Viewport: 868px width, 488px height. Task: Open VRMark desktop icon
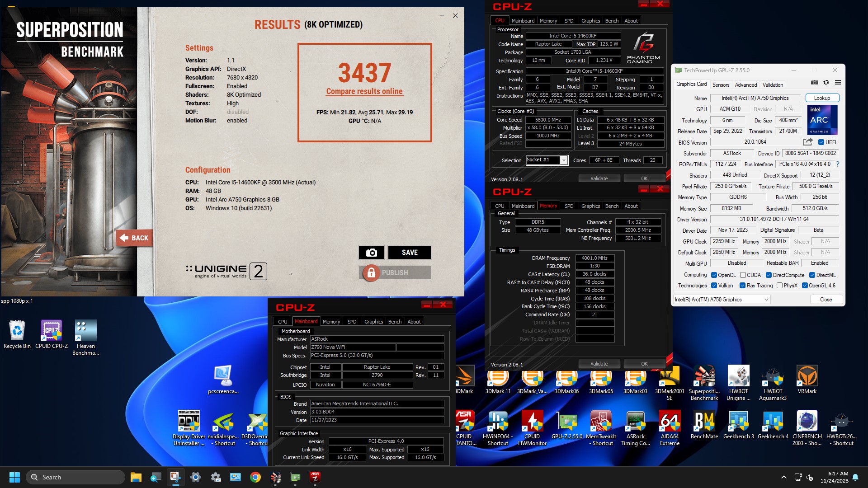pyautogui.click(x=807, y=380)
